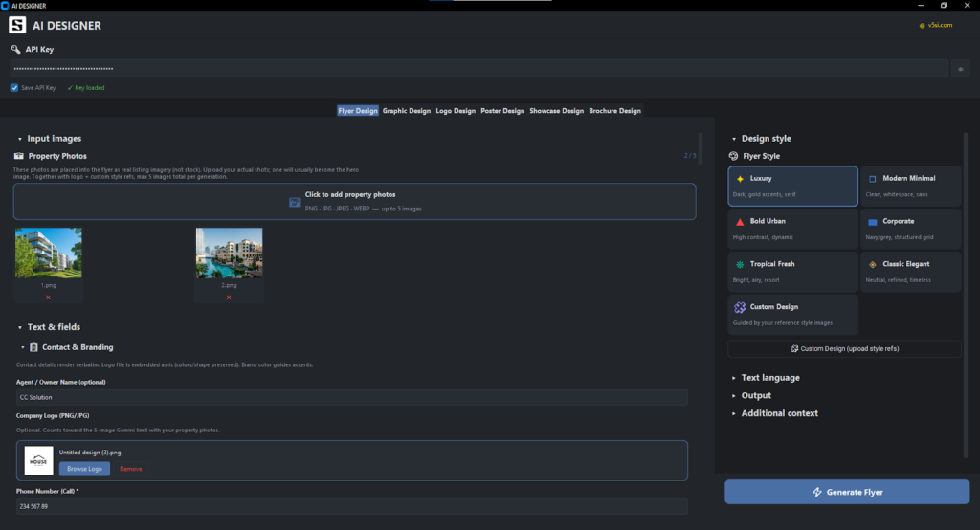Choose the Tropical Fresh flyer style

[792, 272]
